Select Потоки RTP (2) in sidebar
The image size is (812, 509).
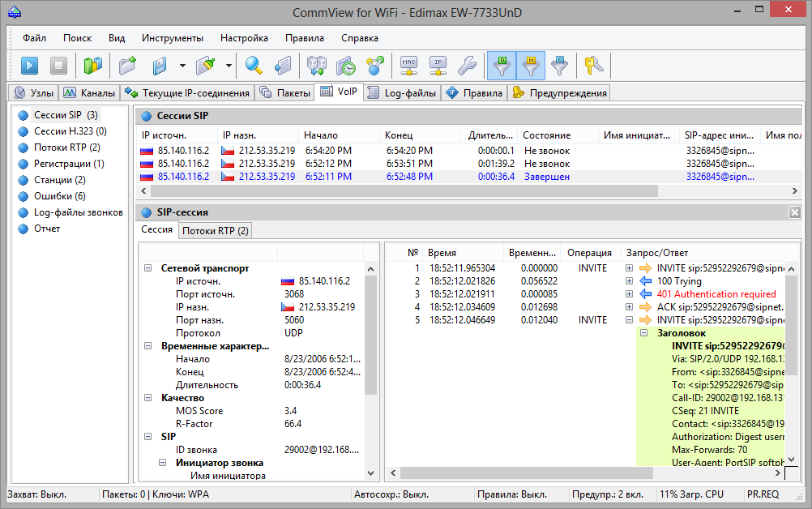pyautogui.click(x=66, y=147)
